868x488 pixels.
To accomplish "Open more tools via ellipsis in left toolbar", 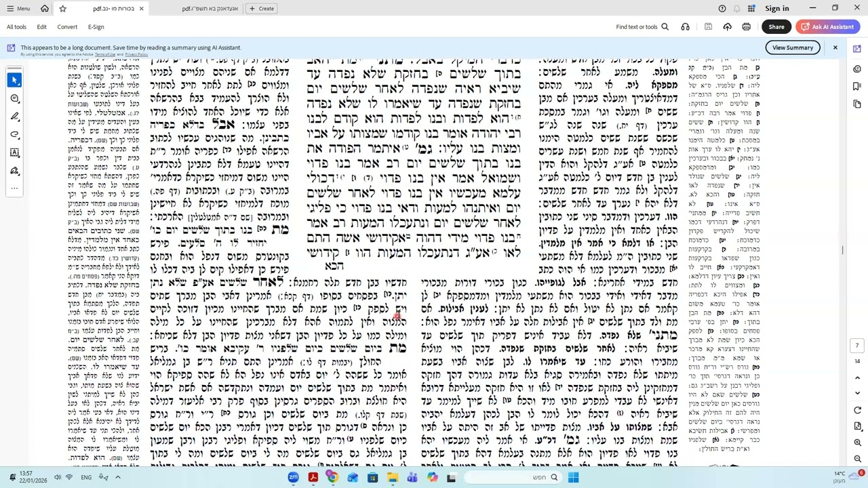I will [x=14, y=188].
